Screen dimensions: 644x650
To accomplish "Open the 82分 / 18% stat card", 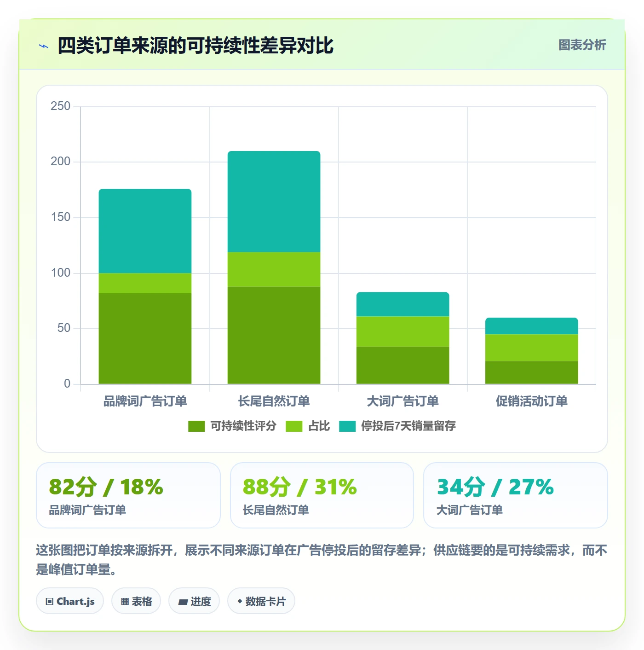I will coord(128,495).
